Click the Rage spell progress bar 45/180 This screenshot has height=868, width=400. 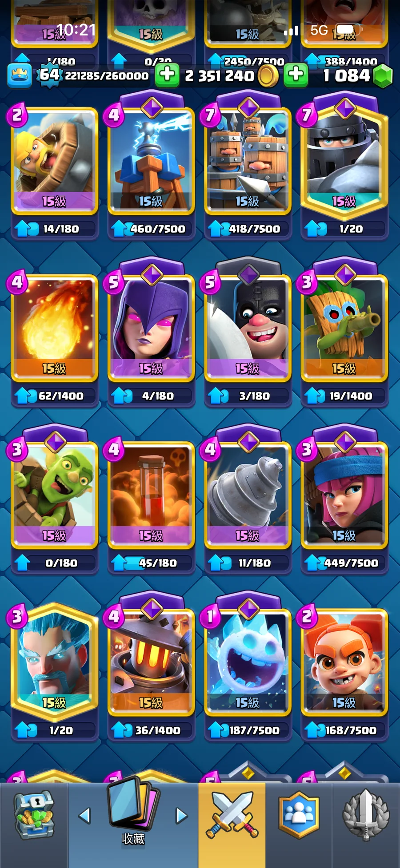click(x=151, y=563)
